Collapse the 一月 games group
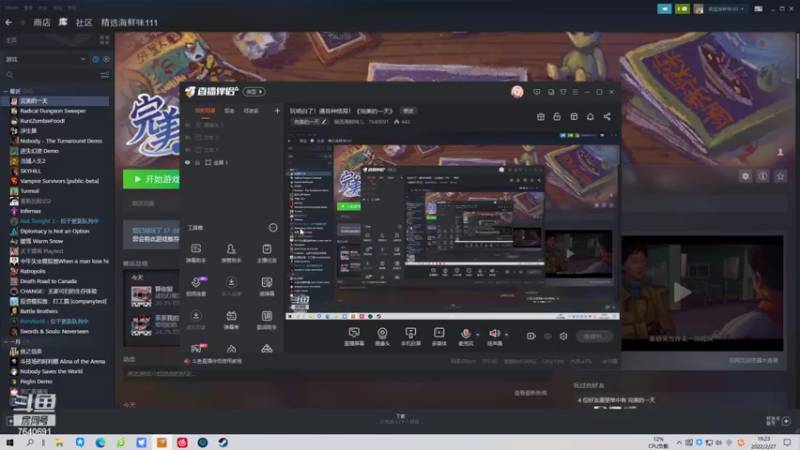800x450 pixels. coord(6,341)
